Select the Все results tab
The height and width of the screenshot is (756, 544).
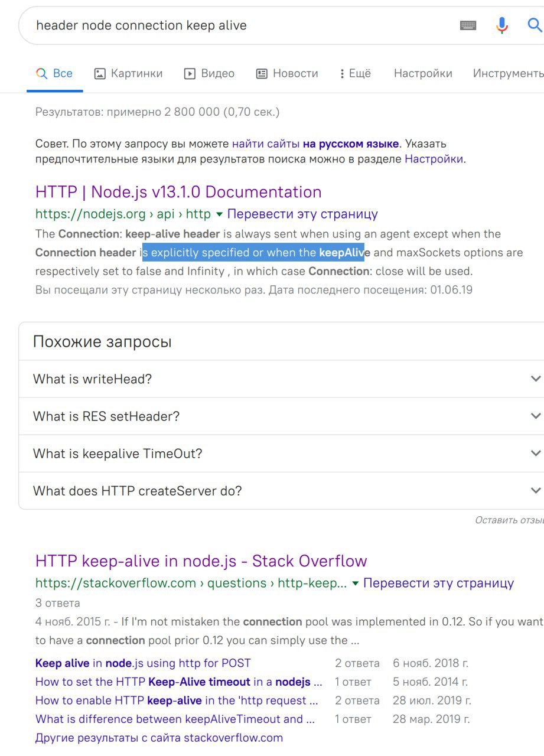coord(54,74)
